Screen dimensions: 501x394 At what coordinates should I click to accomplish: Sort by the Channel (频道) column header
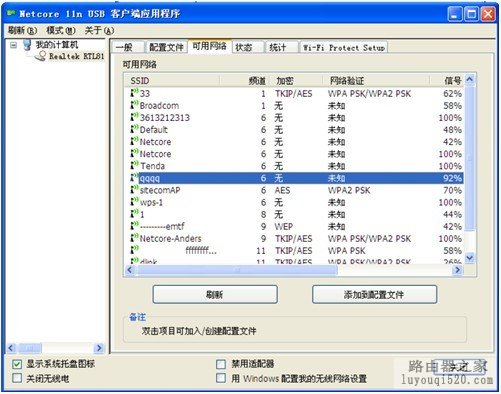click(244, 80)
